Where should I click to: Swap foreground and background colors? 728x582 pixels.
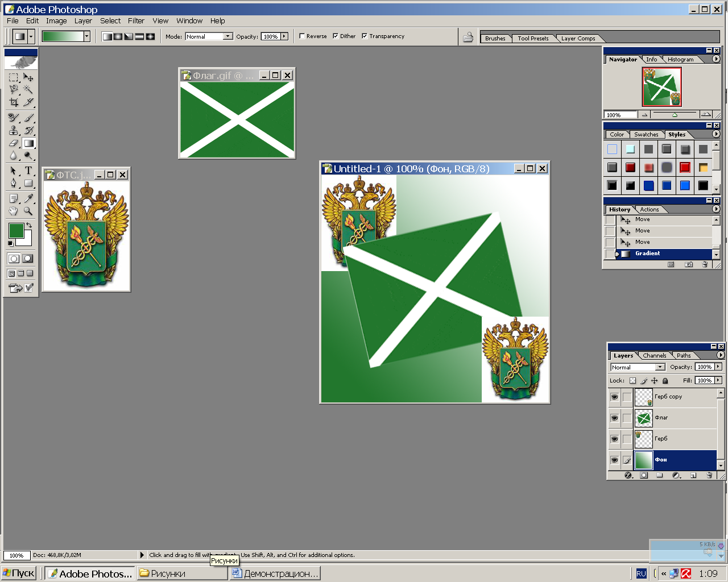(28, 226)
